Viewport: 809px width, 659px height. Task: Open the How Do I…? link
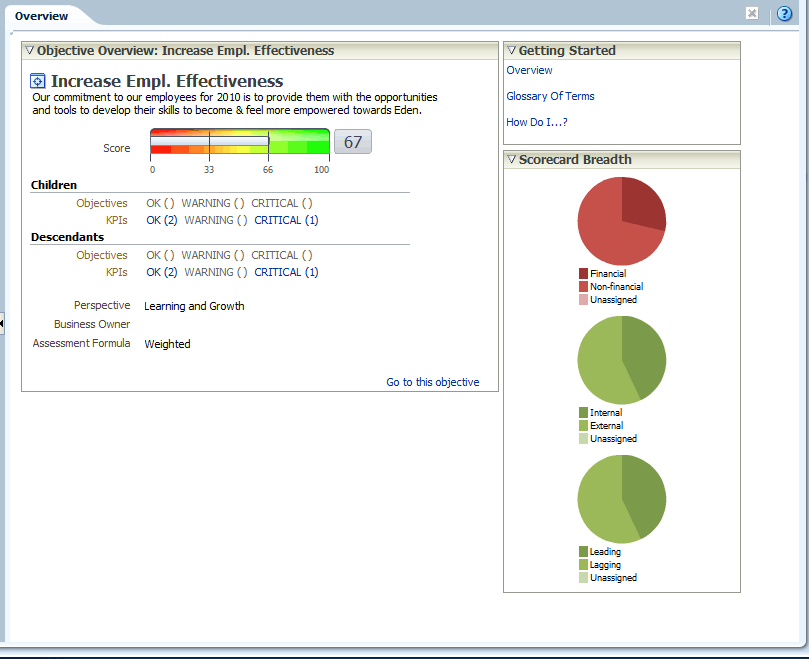[537, 123]
